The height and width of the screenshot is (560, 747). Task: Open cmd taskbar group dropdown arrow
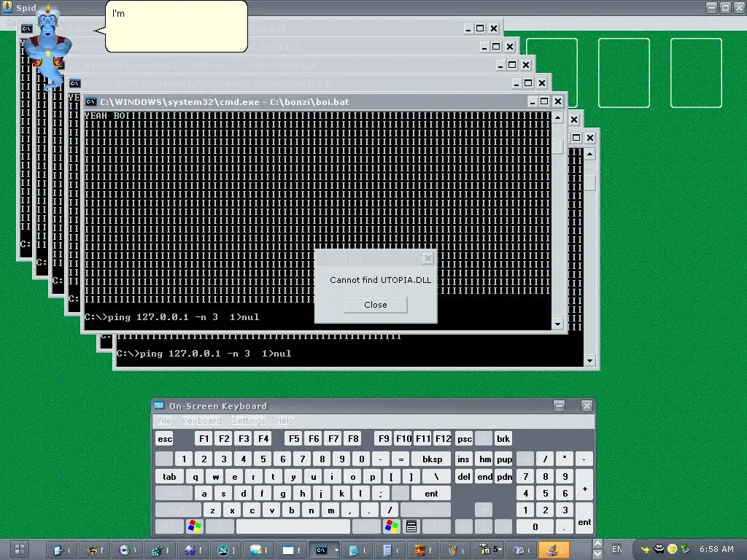(336, 550)
